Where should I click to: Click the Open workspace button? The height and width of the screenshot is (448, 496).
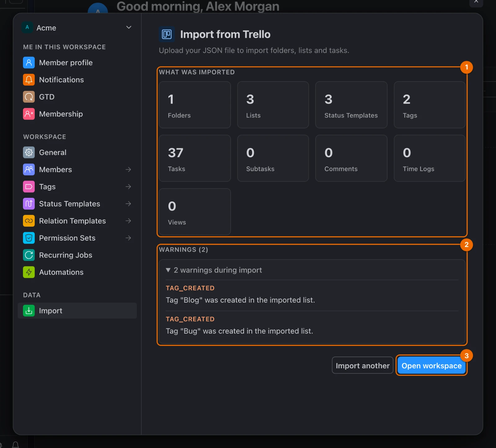click(432, 365)
